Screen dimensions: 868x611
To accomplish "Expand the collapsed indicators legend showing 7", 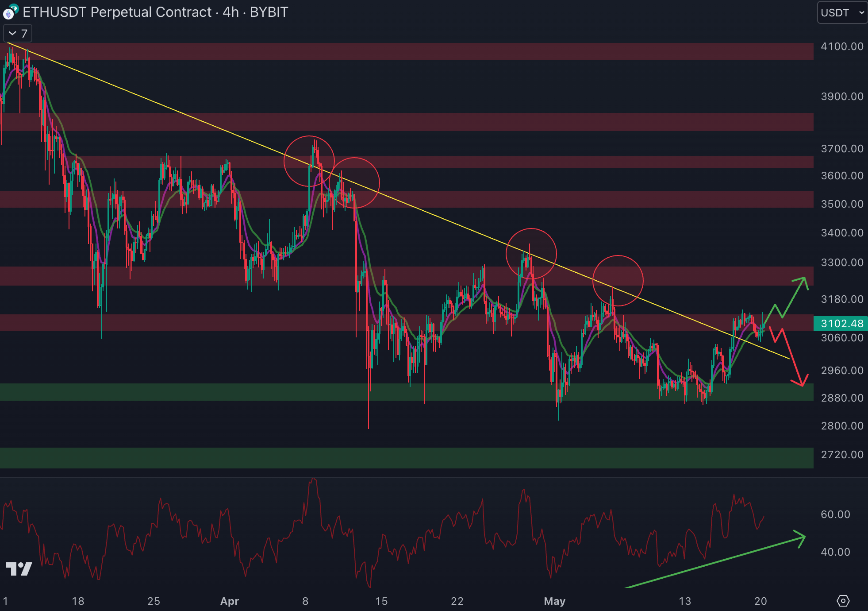I will (18, 34).
